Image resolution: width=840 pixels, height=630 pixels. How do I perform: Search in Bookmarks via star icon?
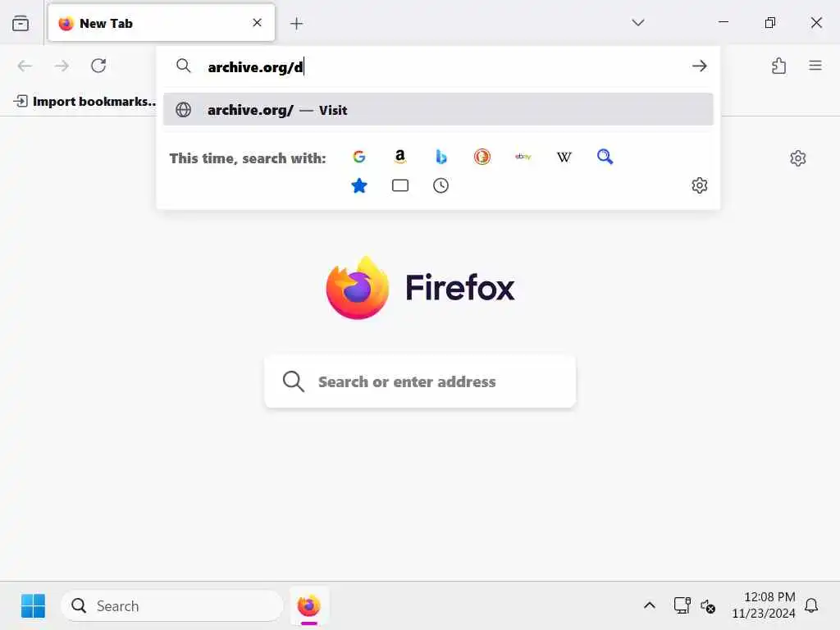359,185
